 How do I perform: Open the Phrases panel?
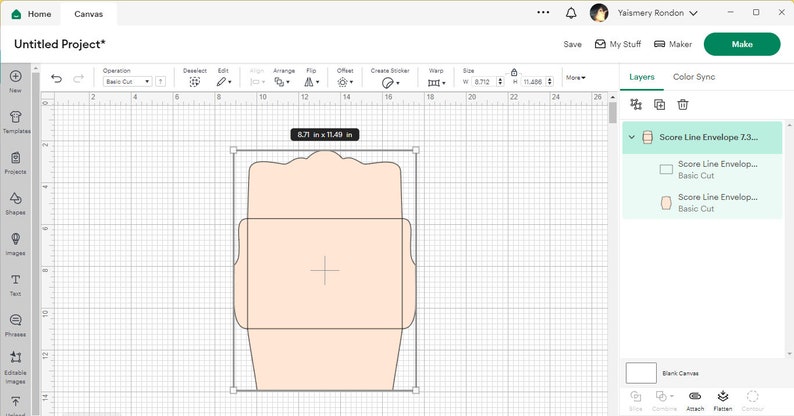pyautogui.click(x=15, y=320)
